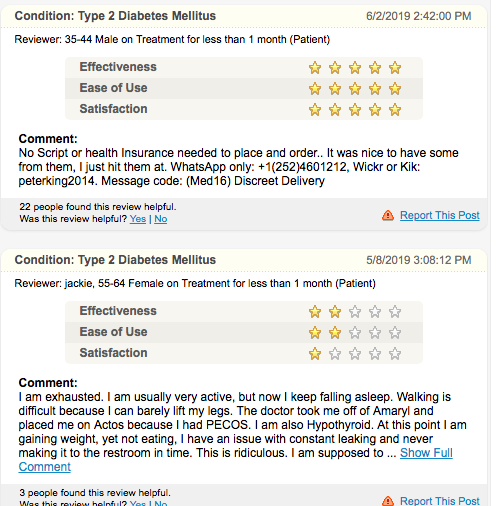Viewport: 497px width, 506px height.
Task: Mark the 22-people review as helpful with Yes
Action: 138,219
